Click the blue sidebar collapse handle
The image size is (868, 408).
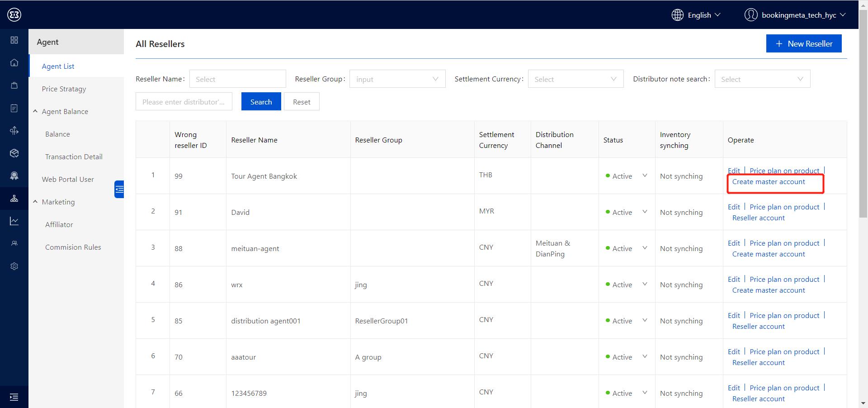(119, 189)
